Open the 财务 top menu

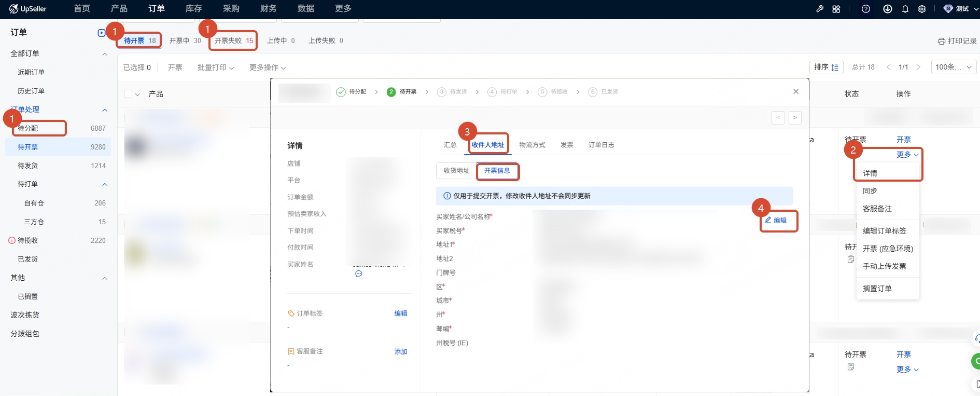[268, 9]
